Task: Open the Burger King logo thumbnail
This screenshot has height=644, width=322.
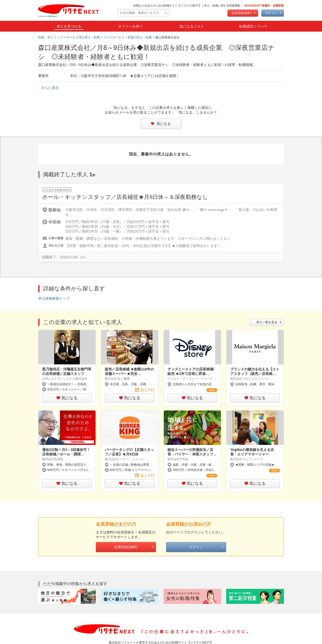Action: pyautogui.click(x=130, y=428)
